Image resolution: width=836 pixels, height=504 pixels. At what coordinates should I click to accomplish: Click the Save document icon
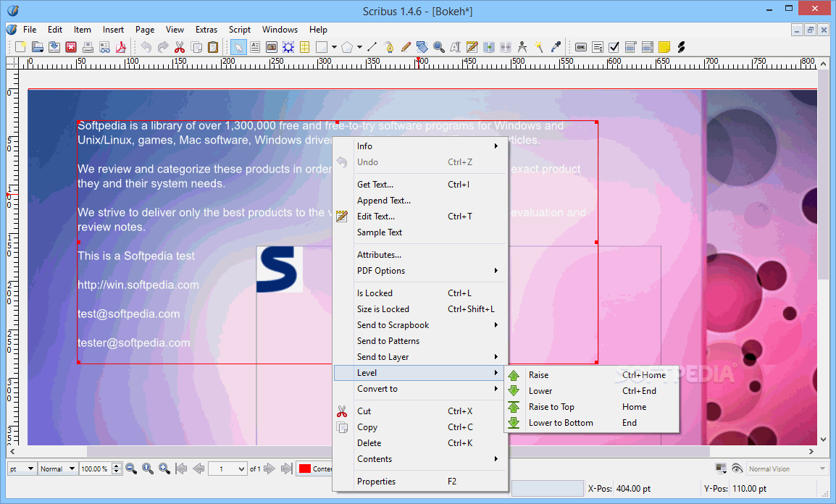click(54, 47)
